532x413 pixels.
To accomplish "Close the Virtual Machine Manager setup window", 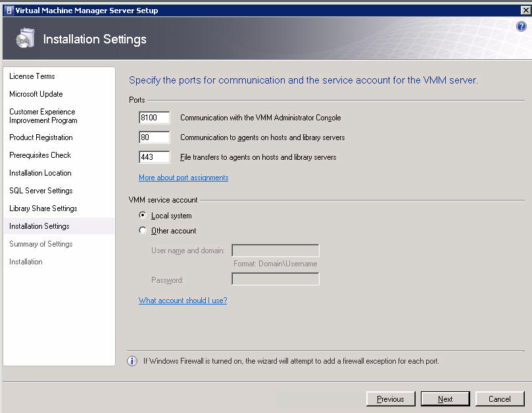I will [525, 10].
